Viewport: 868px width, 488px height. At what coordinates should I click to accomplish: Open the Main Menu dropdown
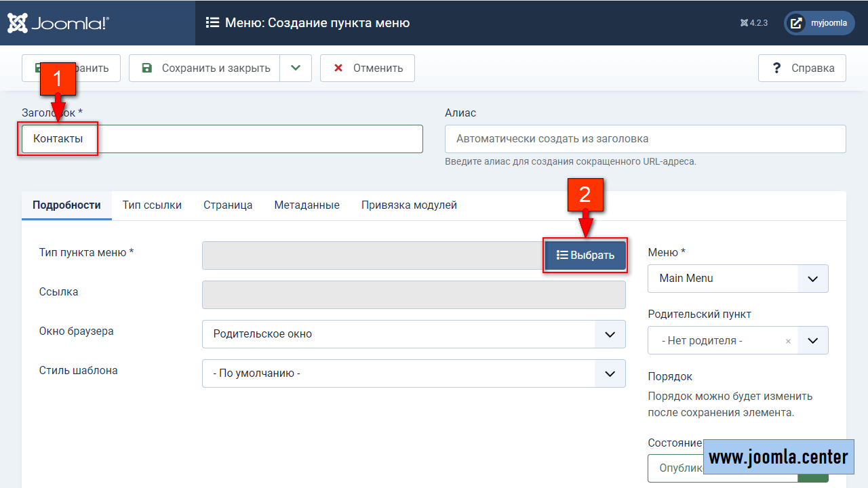pyautogui.click(x=738, y=279)
